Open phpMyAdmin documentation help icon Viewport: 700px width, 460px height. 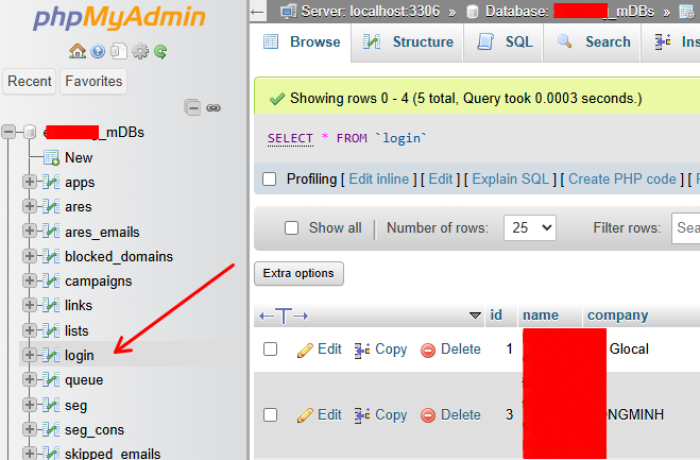point(98,51)
